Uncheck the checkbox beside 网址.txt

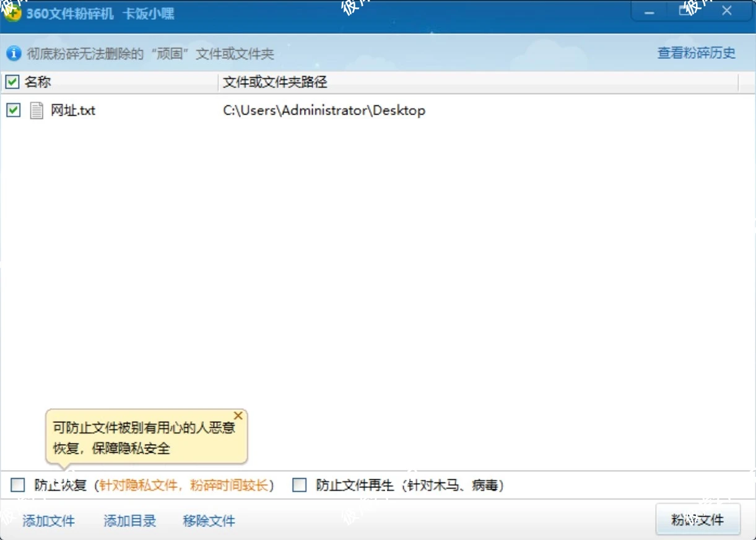click(x=13, y=110)
